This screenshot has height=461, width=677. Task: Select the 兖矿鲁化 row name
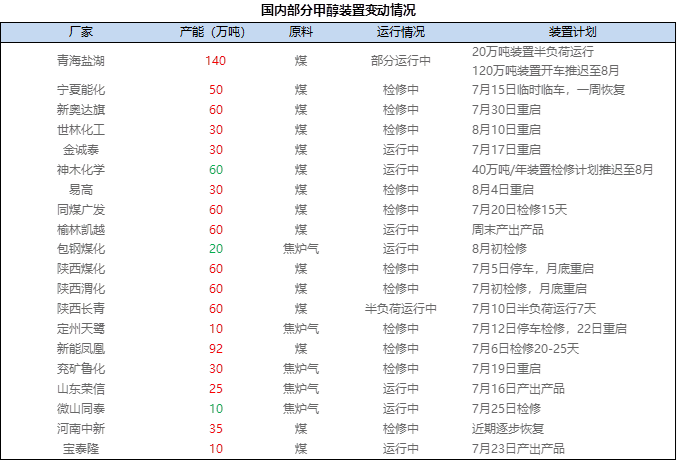click(x=81, y=369)
